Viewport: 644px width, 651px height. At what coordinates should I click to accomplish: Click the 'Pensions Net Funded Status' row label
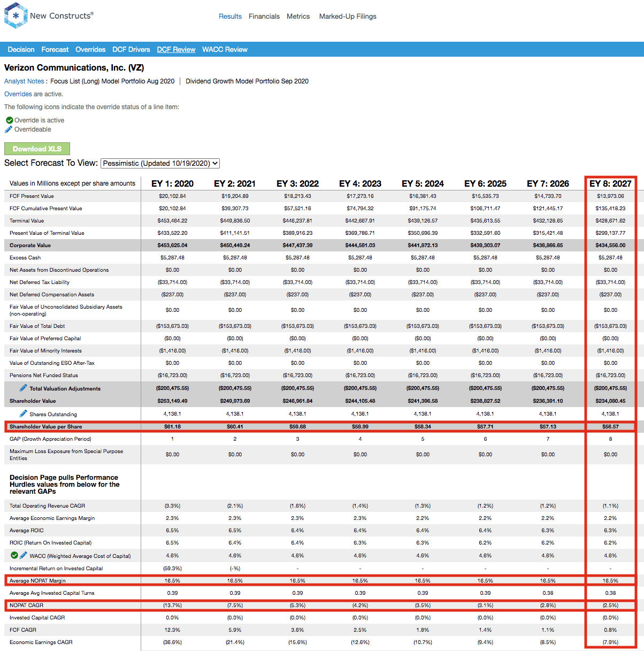pyautogui.click(x=44, y=376)
